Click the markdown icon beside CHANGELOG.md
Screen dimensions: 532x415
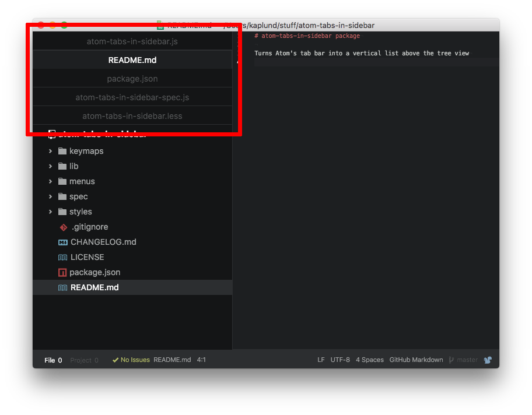[x=63, y=242]
